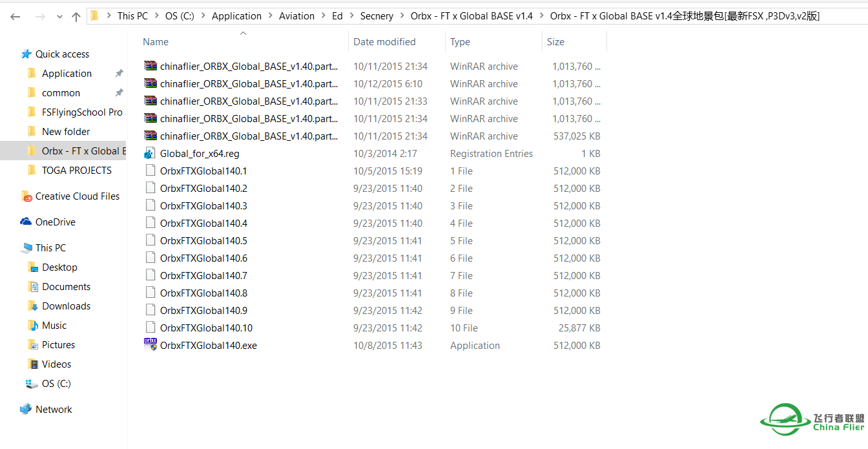Screen dimensions: 868x449
Task: Click the folder icon in address bar
Action: (x=94, y=16)
